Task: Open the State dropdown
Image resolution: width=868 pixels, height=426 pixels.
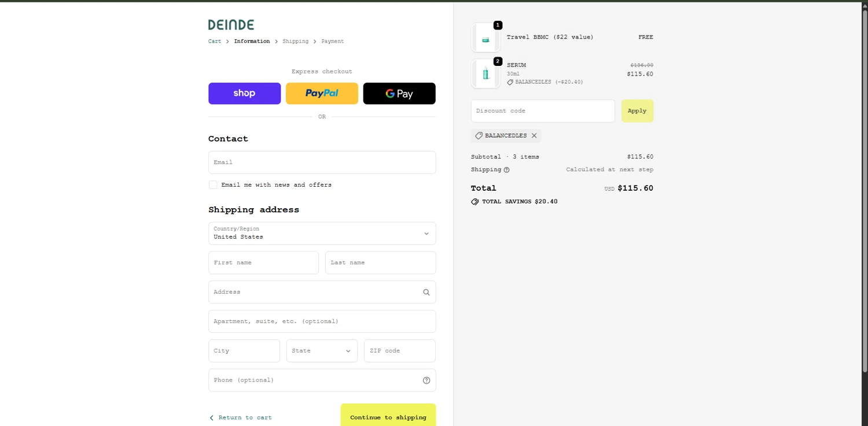Action: (x=322, y=351)
